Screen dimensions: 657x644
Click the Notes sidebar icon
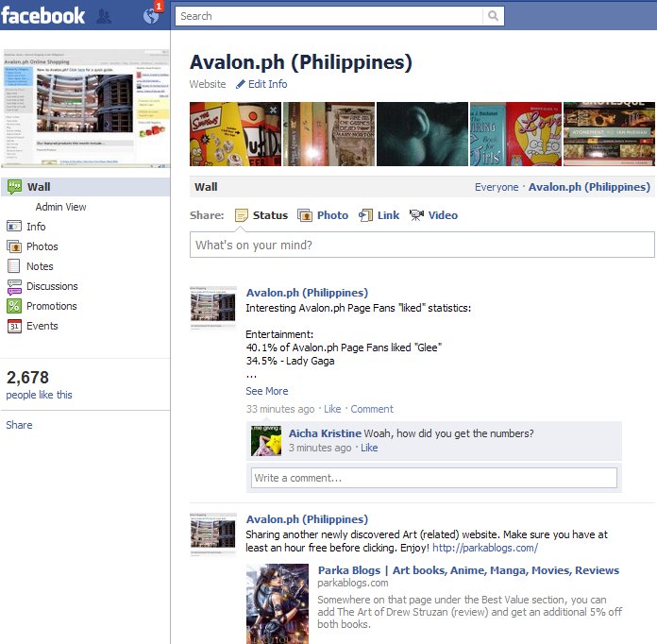pos(14,266)
